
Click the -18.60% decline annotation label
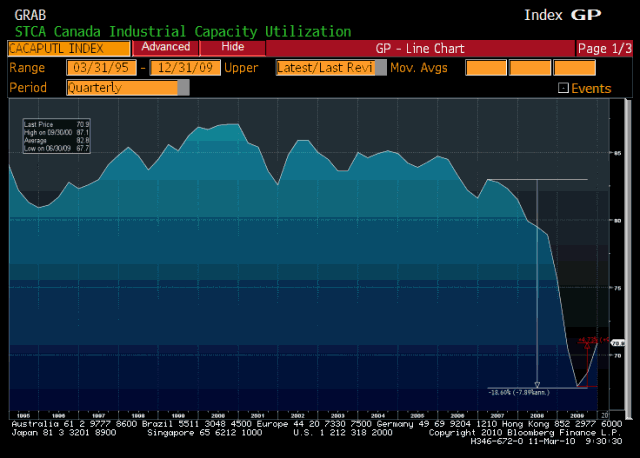pyautogui.click(x=518, y=392)
